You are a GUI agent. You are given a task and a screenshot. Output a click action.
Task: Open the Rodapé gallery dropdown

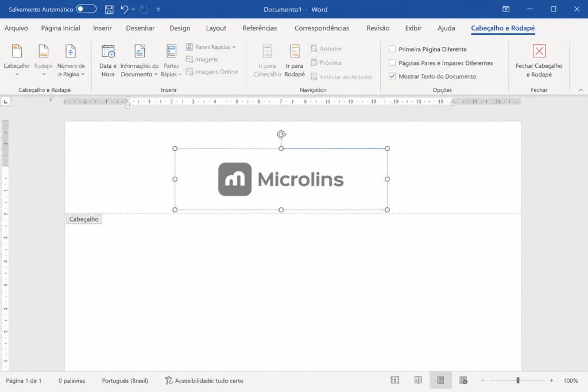pyautogui.click(x=44, y=60)
